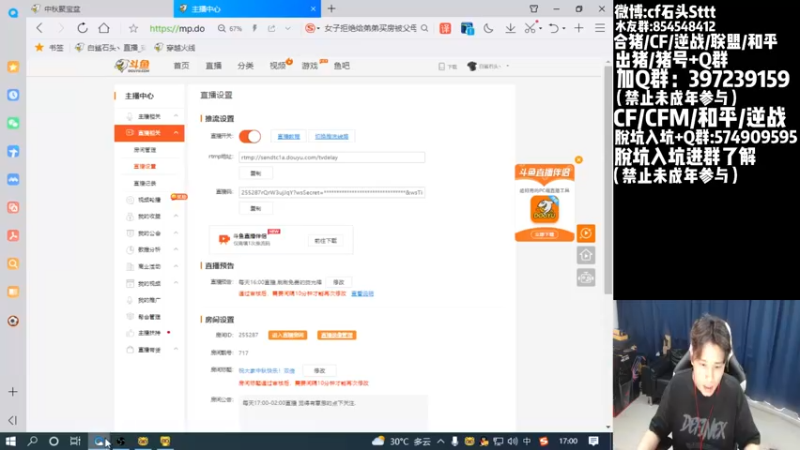Image resolution: width=800 pixels, height=450 pixels.
Task: Collapse the 主播相关 sidebar section
Action: (x=176, y=116)
